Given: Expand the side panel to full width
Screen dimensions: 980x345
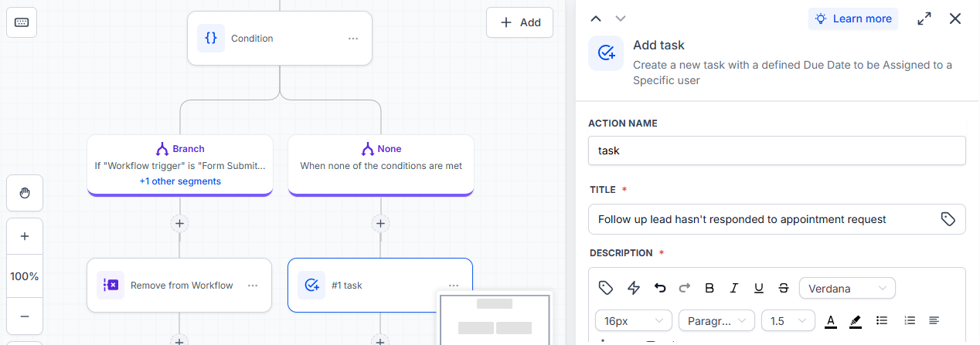Looking at the screenshot, I should 924,19.
